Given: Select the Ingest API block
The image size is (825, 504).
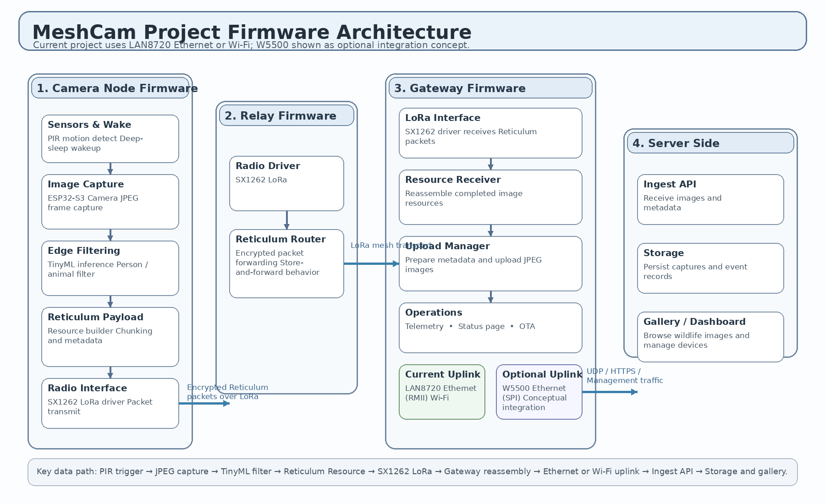Looking at the screenshot, I should tap(710, 199).
